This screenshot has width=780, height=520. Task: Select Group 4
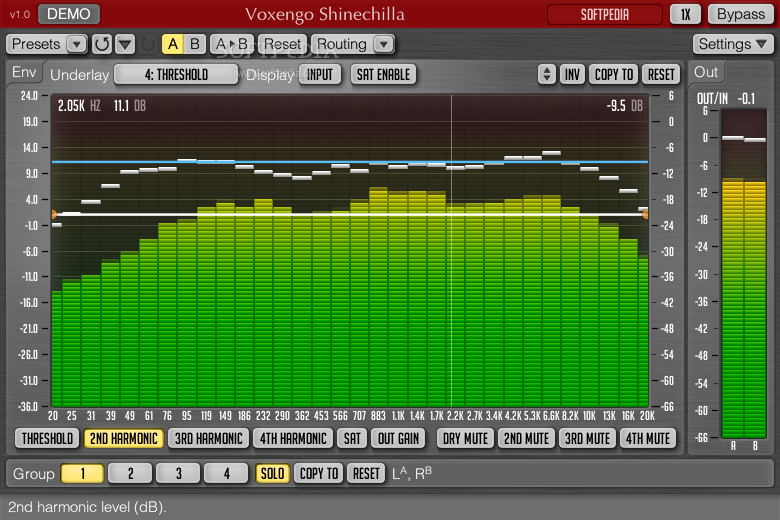226,473
